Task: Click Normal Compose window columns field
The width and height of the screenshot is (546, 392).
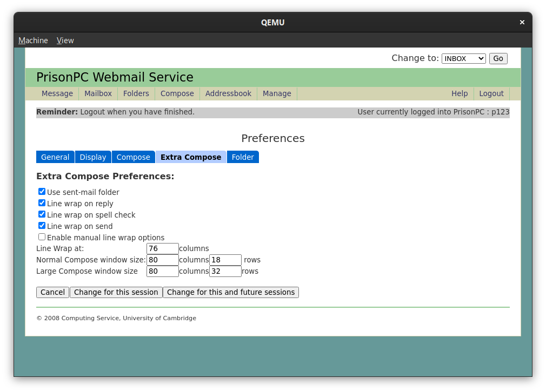Action: [163, 260]
